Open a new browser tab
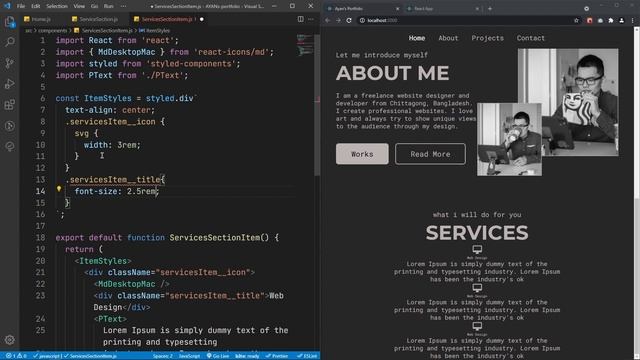This screenshot has height=360, width=640. coord(490,9)
